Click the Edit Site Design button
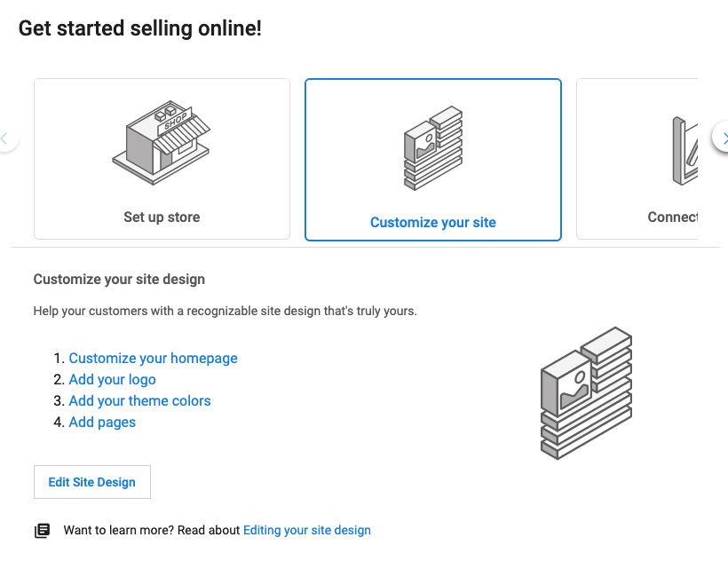Image resolution: width=728 pixels, height=569 pixels. pos(91,481)
